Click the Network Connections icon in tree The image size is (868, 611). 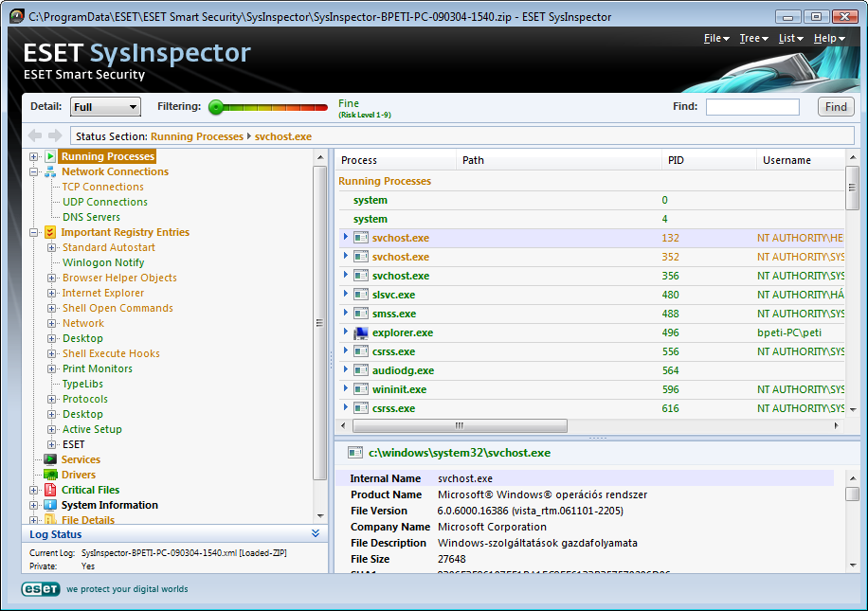[50, 171]
